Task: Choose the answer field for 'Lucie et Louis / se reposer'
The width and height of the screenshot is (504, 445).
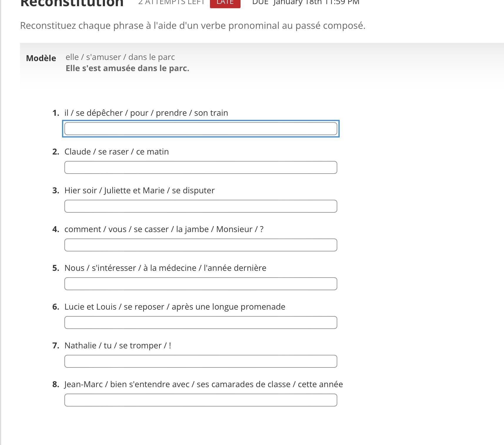Action: point(201,323)
